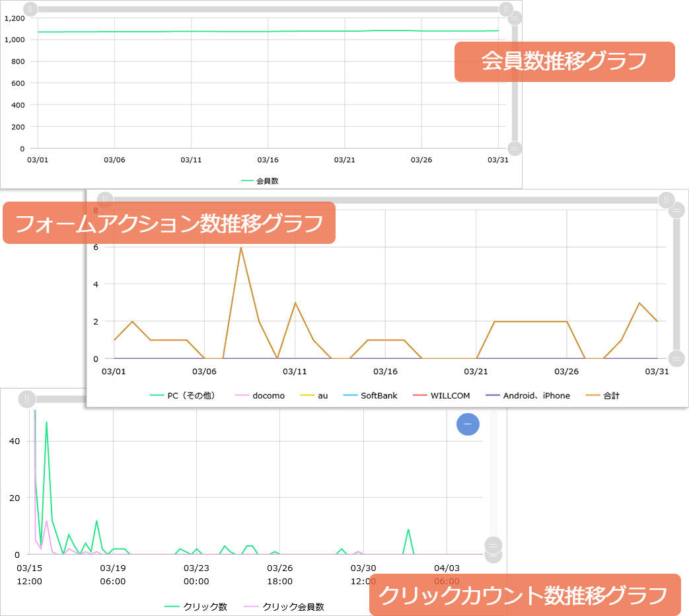This screenshot has width=689, height=616.
Task: Click bottom vertical handle of form action chart
Action: tap(676, 358)
